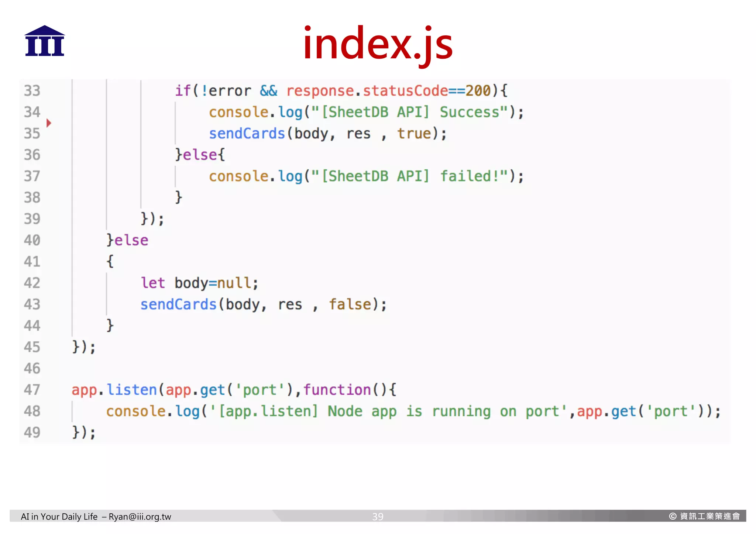
Task: Click the function keyword on line 47
Action: tap(337, 390)
